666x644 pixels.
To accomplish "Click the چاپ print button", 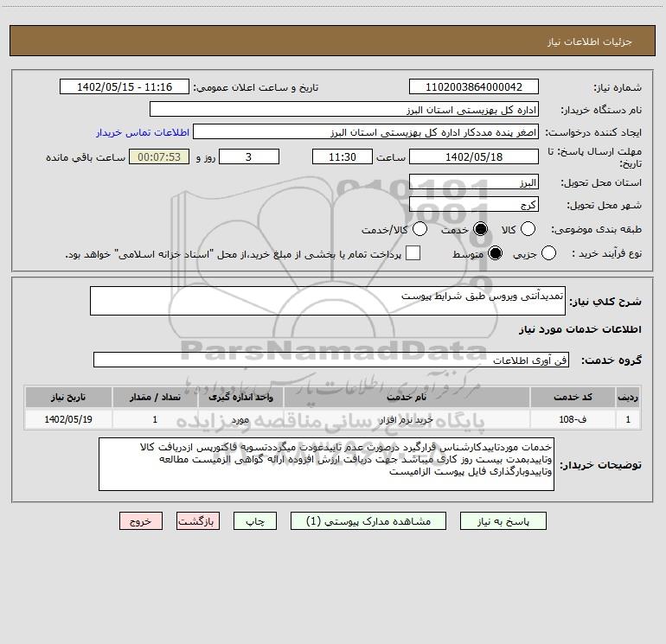I will [255, 521].
